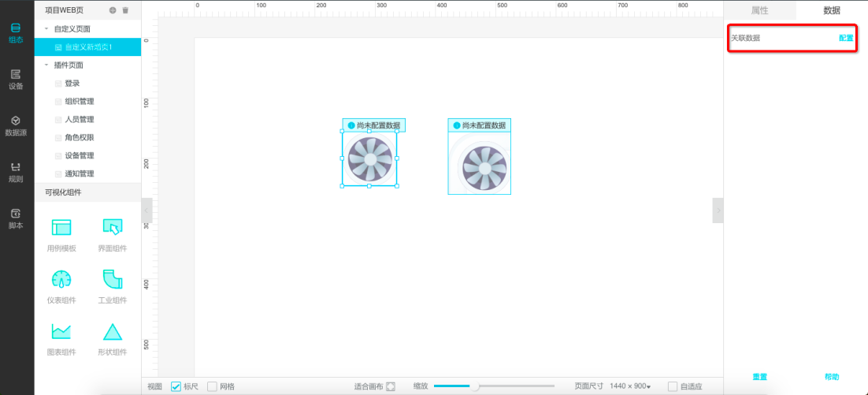Open the 页面尺寸 1440 × 900 dropdown
The image size is (868, 395).
click(x=630, y=386)
